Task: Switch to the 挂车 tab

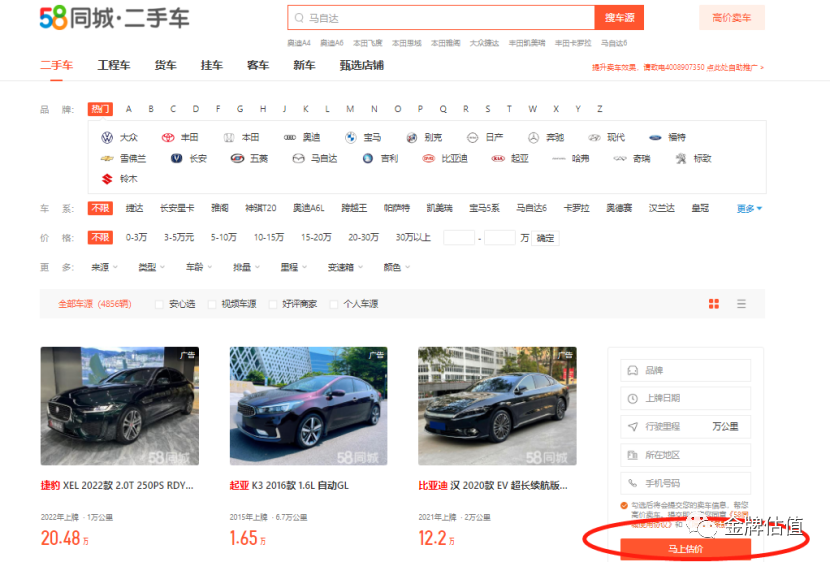Action: coord(212,65)
